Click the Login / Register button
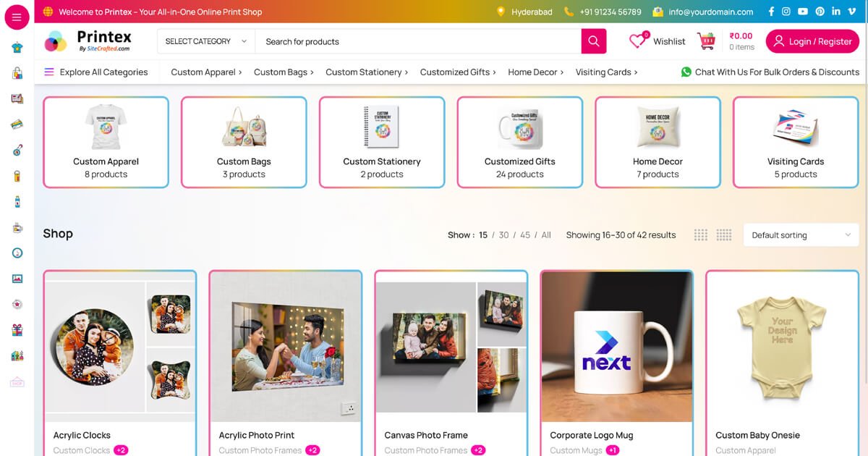 point(812,41)
